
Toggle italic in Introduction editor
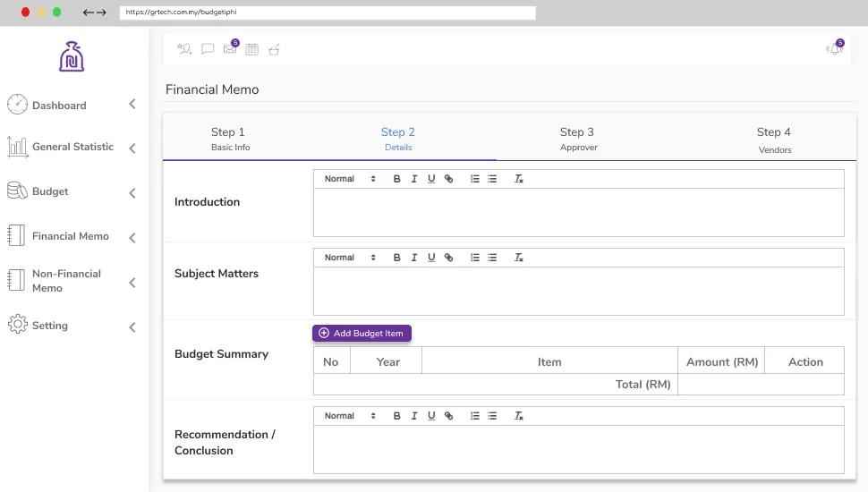coord(414,179)
